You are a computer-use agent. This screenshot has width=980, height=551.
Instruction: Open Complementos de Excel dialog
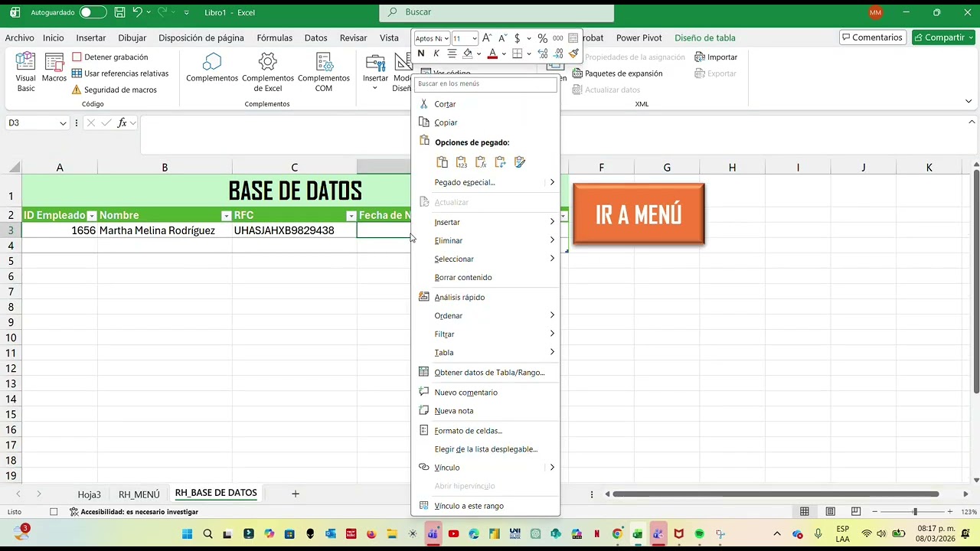pyautogui.click(x=268, y=72)
